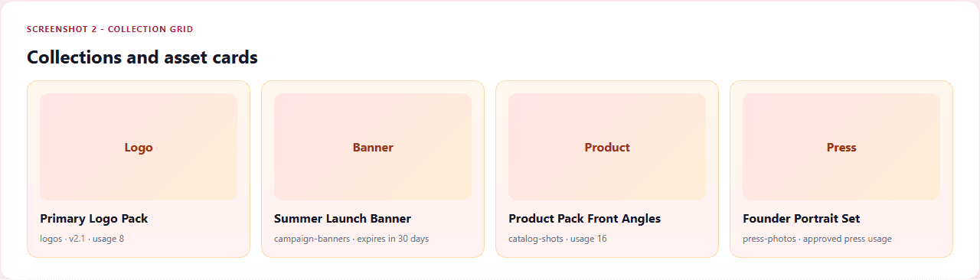Screen dimensions: 980x280
Task: Select the logos v2.1 usage 8 metadata
Action: pyautogui.click(x=82, y=239)
